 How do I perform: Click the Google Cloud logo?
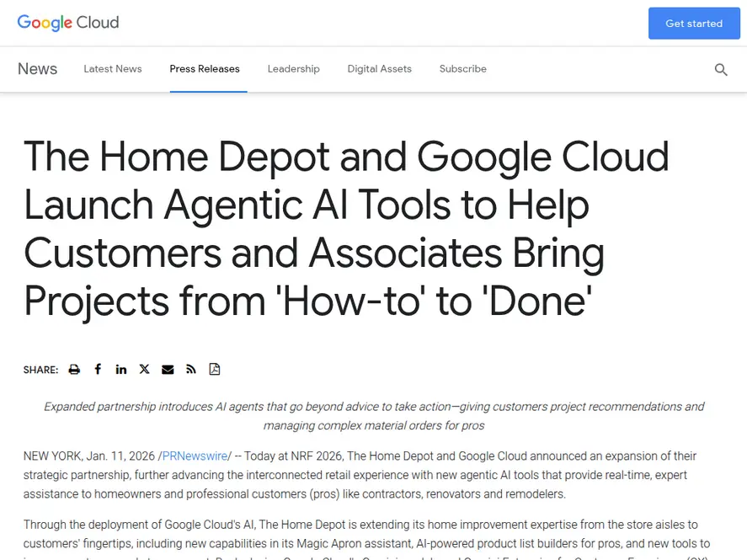click(x=68, y=23)
